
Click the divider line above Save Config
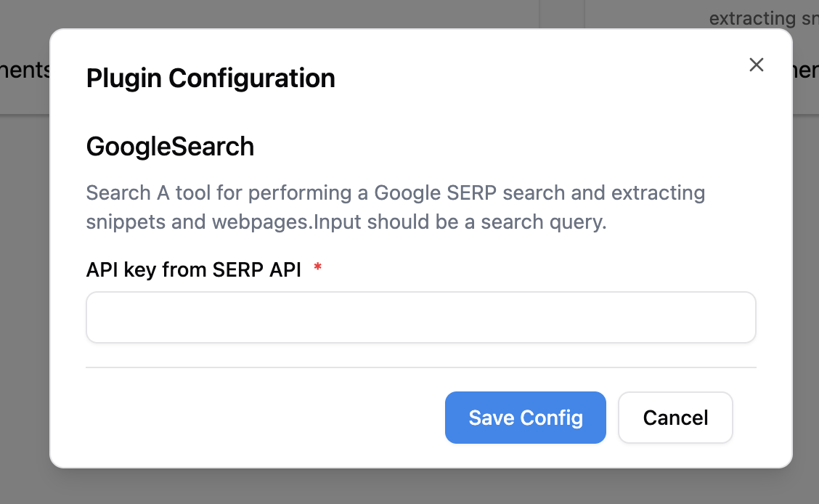(420, 367)
